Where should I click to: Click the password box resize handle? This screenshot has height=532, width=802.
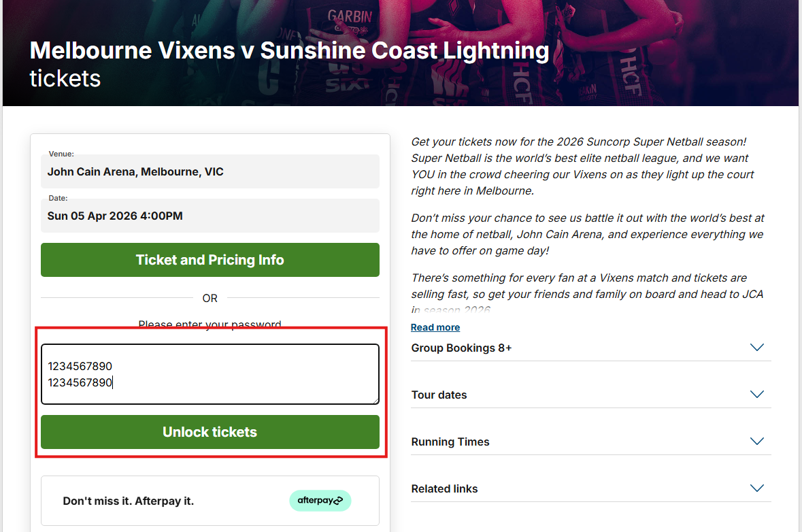375,400
